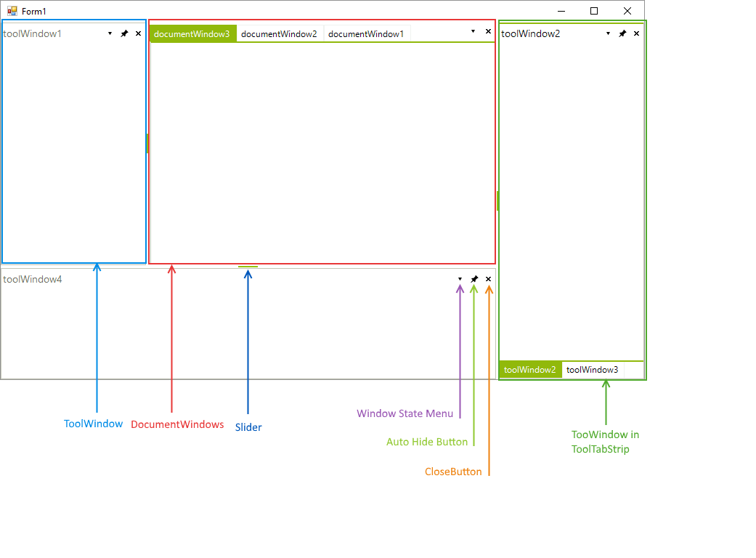Open the window state menu of toolWindow4
The image size is (756, 558).
tap(460, 278)
